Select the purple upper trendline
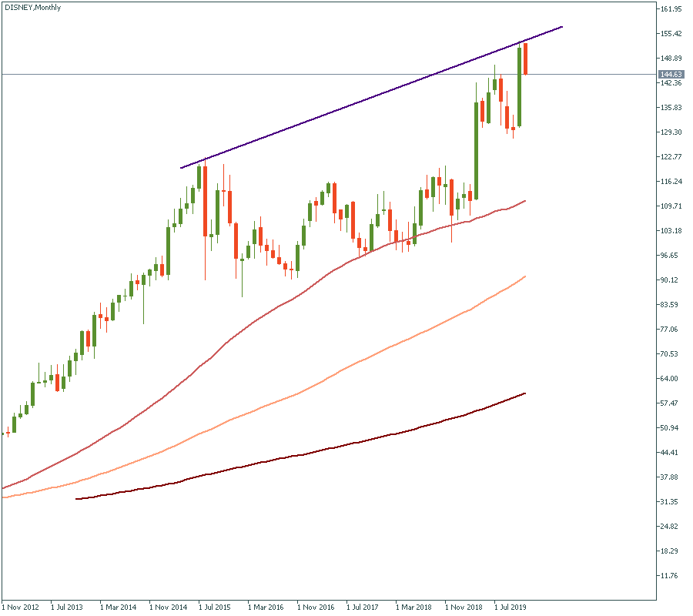This screenshot has height=616, width=693. (x=370, y=97)
